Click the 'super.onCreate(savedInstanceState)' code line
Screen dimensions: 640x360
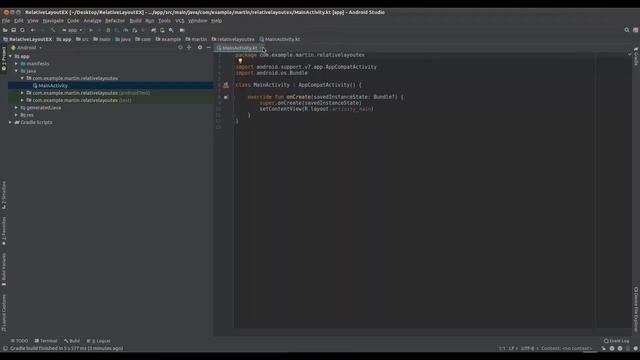[x=310, y=103]
